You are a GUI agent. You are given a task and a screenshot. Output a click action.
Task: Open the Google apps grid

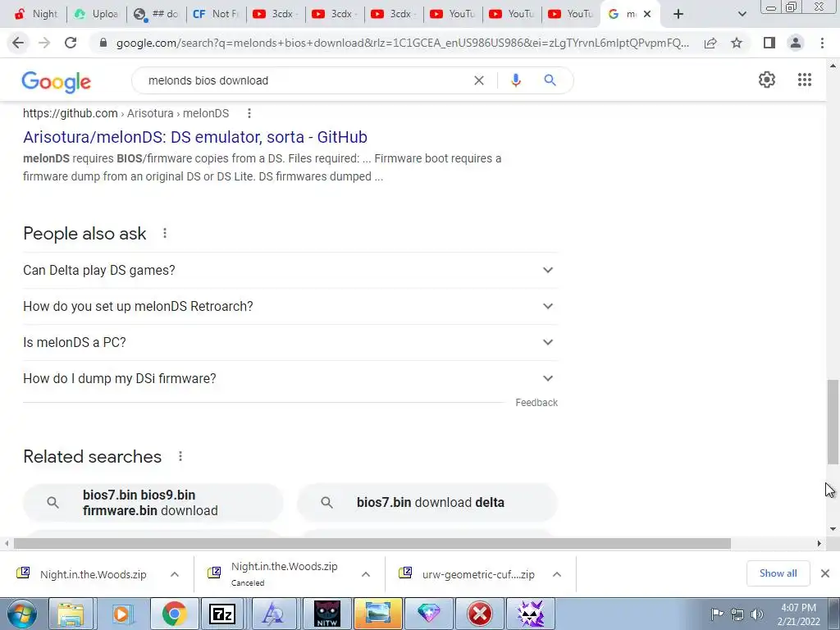[x=805, y=80]
